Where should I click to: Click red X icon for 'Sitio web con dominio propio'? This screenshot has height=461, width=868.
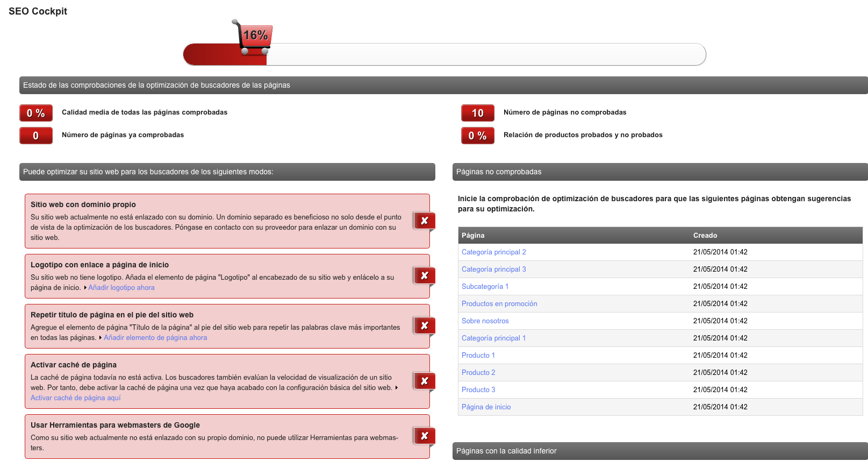click(424, 221)
